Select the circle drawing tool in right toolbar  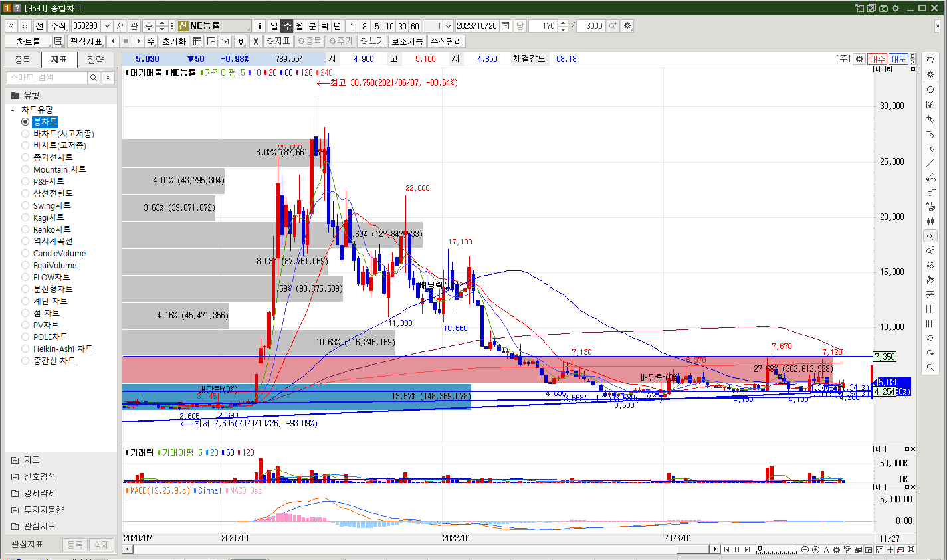pos(930,90)
